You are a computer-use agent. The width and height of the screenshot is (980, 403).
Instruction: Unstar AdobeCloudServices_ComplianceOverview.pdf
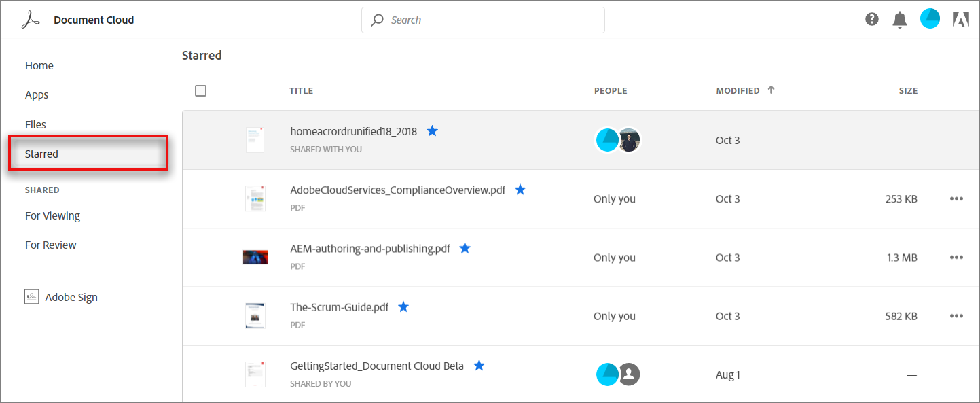click(x=520, y=190)
